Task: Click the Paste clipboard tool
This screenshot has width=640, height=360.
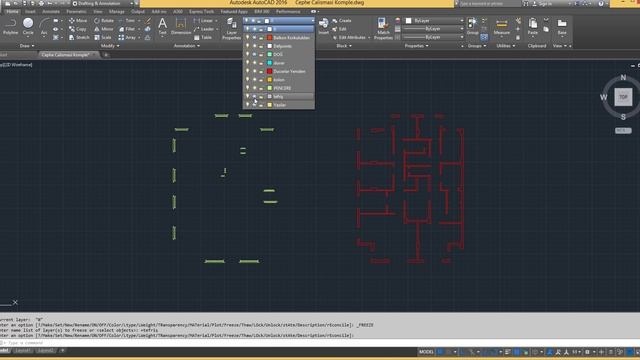Action: coord(533,26)
